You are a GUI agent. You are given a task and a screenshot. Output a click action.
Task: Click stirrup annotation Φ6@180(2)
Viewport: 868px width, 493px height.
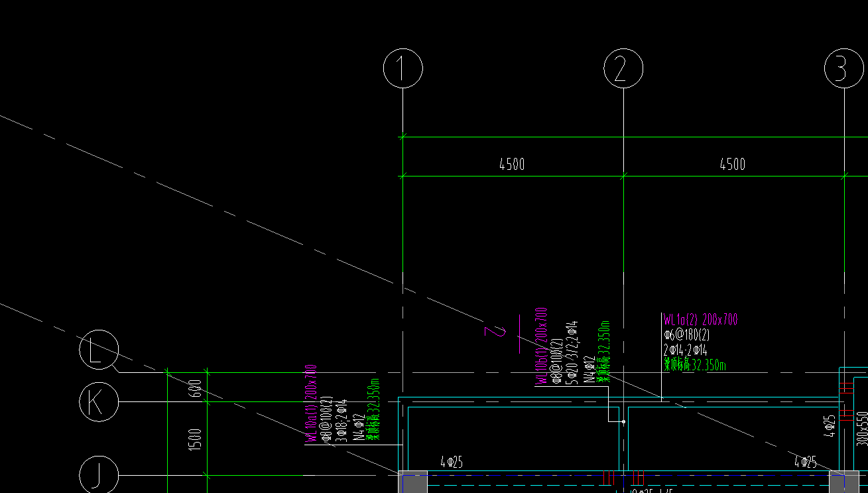click(687, 335)
